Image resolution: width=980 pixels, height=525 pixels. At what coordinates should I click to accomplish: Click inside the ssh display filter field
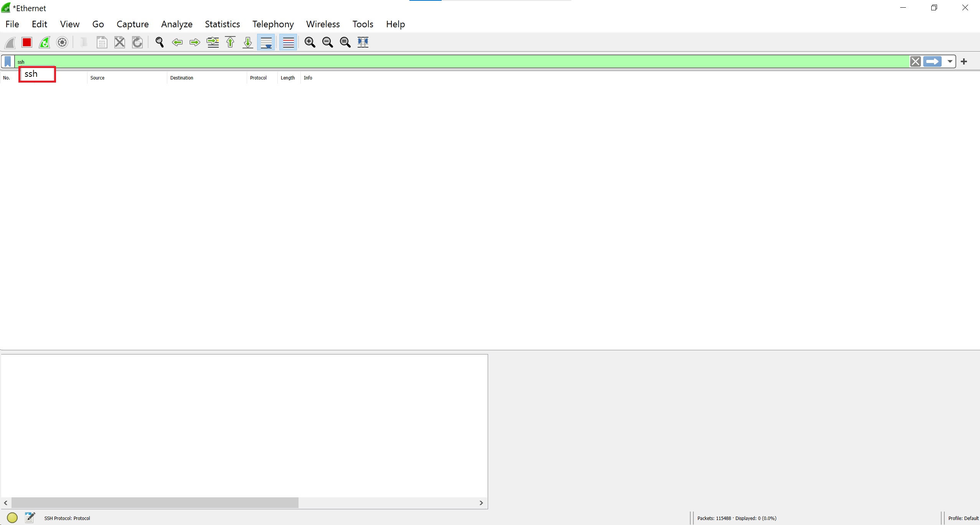pyautogui.click(x=460, y=61)
